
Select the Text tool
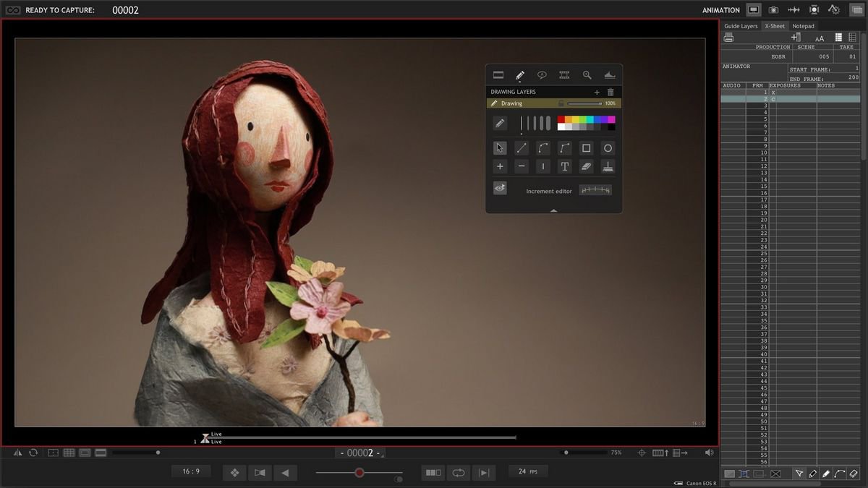tap(565, 166)
